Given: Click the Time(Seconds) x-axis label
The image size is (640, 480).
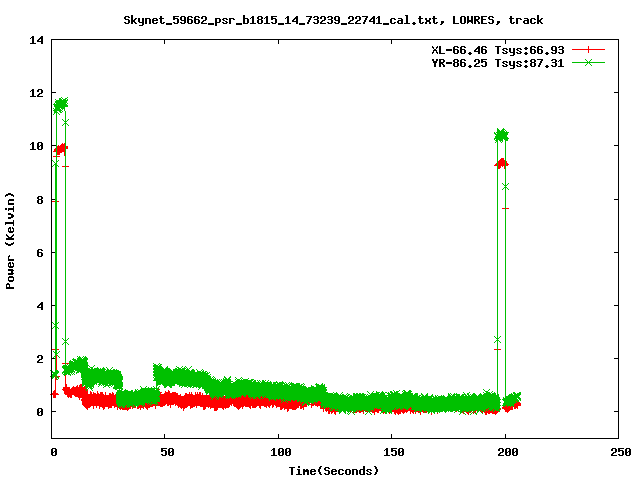Looking at the screenshot, I should tap(333, 470).
